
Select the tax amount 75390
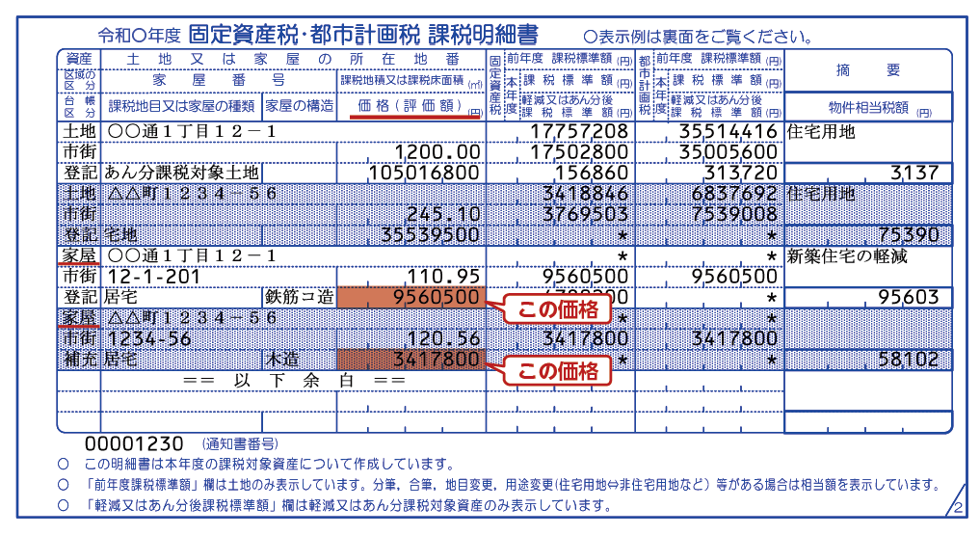908,235
